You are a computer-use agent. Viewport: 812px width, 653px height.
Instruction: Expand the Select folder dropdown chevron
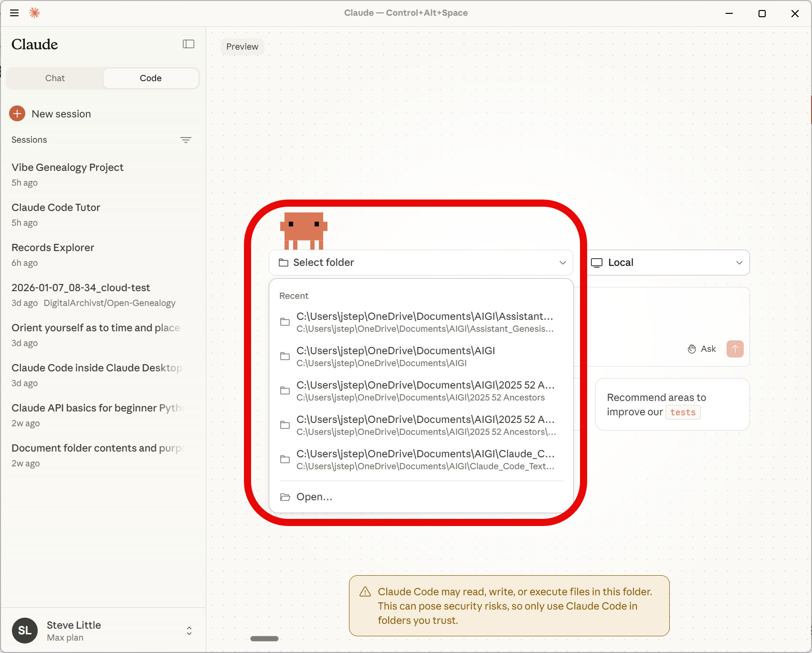point(563,263)
